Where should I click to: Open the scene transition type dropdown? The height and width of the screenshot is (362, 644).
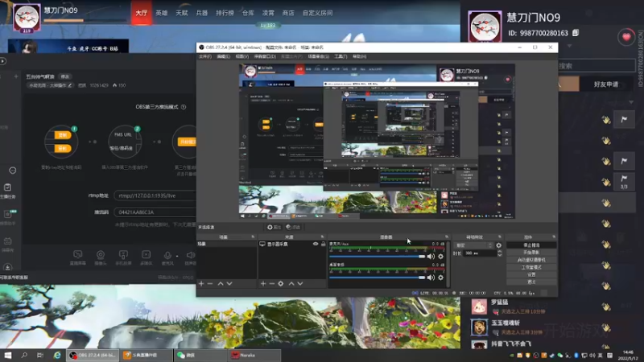click(x=473, y=245)
